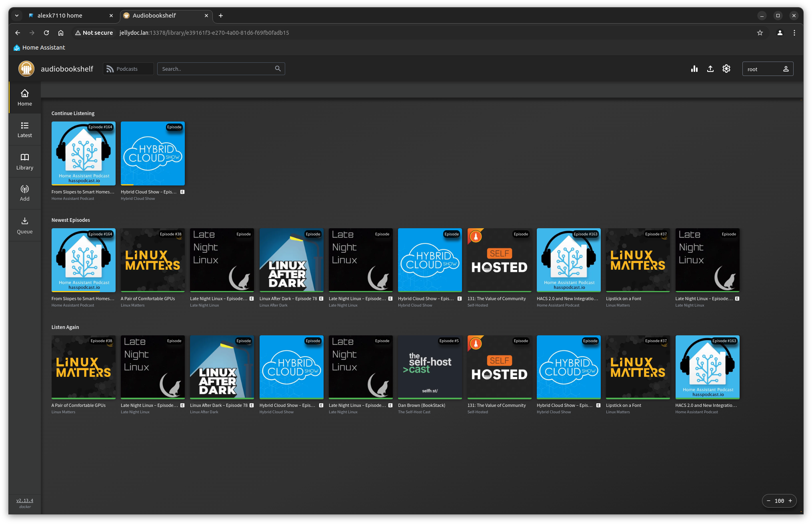Image resolution: width=812 pixels, height=524 pixels.
Task: Open Continue Listening Hybrid Cloud Show cover
Action: tap(153, 153)
